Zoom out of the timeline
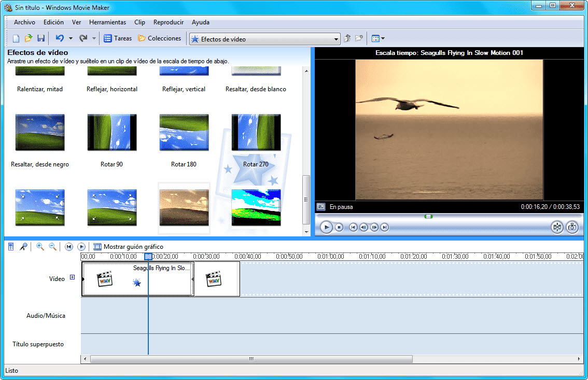 pyautogui.click(x=52, y=246)
